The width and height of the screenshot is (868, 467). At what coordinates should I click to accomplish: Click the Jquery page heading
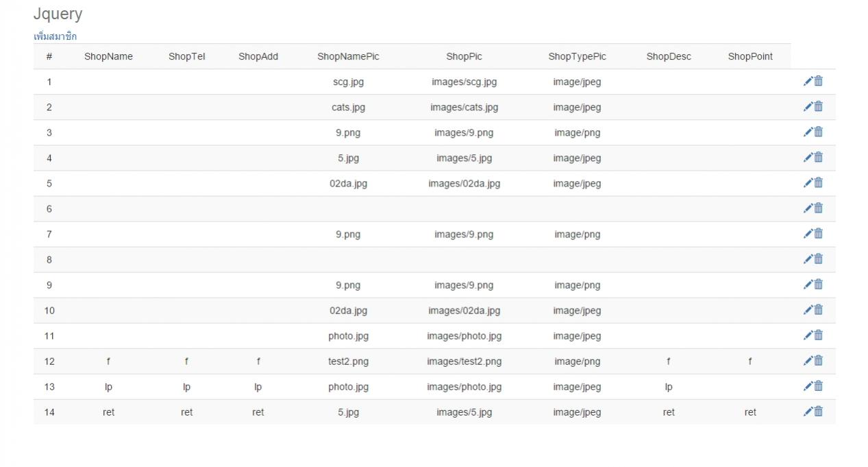click(58, 14)
